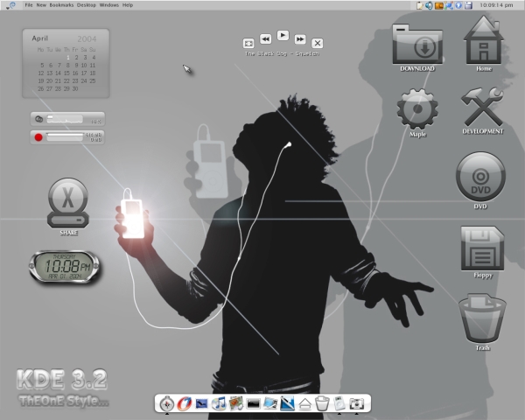Image resolution: width=525 pixels, height=420 pixels.
Task: Open the iPod icon in the dock
Action: [x=339, y=402]
